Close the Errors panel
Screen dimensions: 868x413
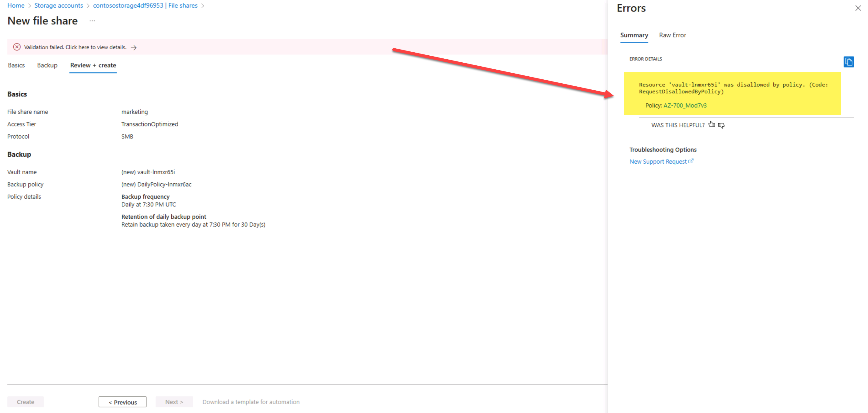(x=858, y=8)
